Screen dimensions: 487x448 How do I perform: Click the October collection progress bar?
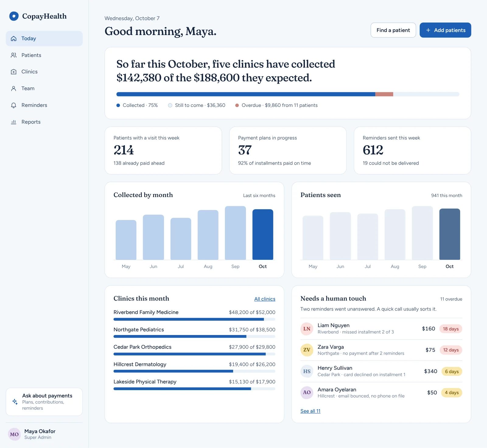click(x=288, y=94)
